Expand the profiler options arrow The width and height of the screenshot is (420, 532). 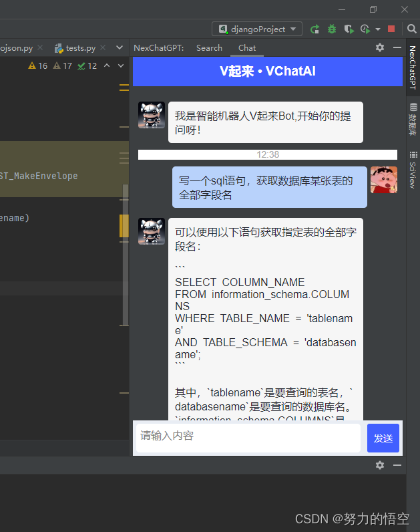(x=378, y=29)
